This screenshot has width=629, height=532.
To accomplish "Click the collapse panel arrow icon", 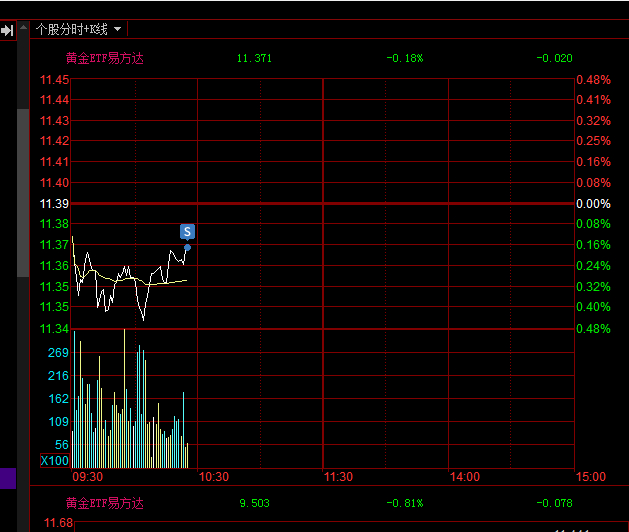I will [x=8, y=30].
